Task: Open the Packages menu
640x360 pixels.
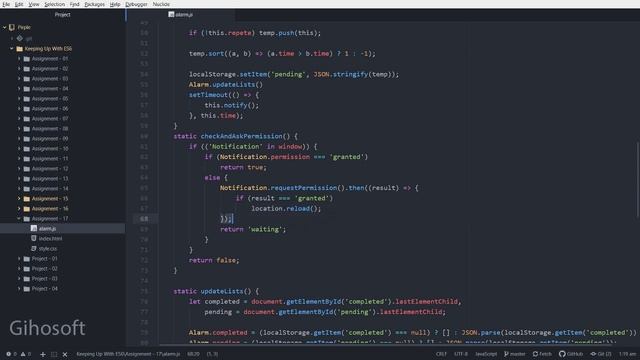Action: (x=94, y=4)
